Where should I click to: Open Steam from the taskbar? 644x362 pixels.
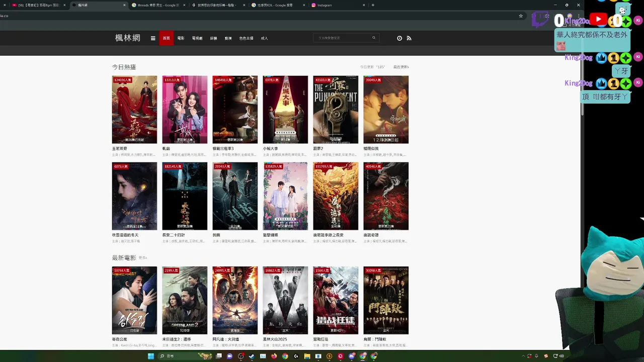[x=252, y=356]
